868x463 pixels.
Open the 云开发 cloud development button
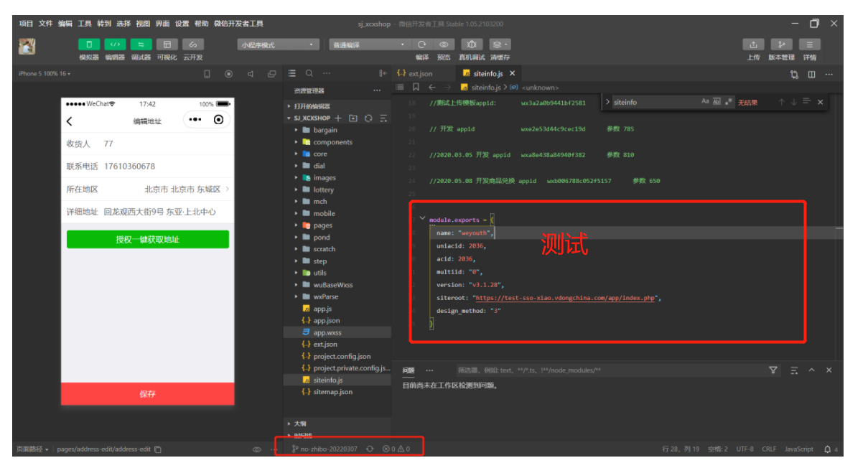point(192,45)
